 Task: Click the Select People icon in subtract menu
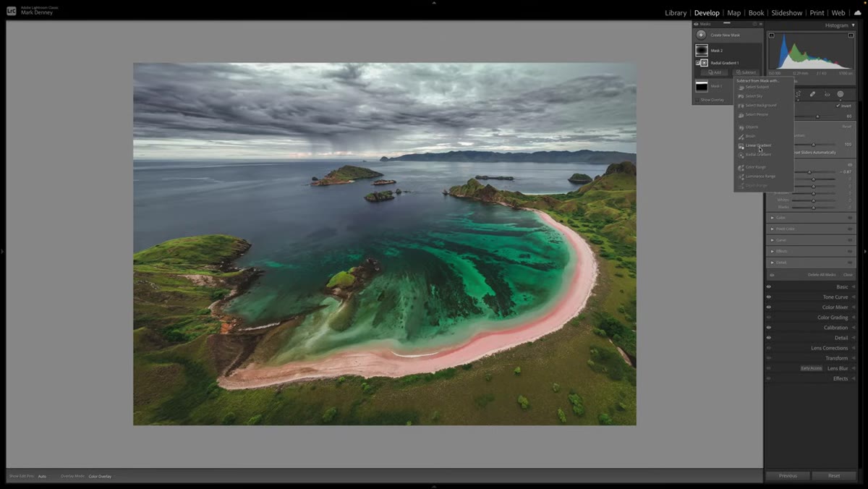point(741,114)
